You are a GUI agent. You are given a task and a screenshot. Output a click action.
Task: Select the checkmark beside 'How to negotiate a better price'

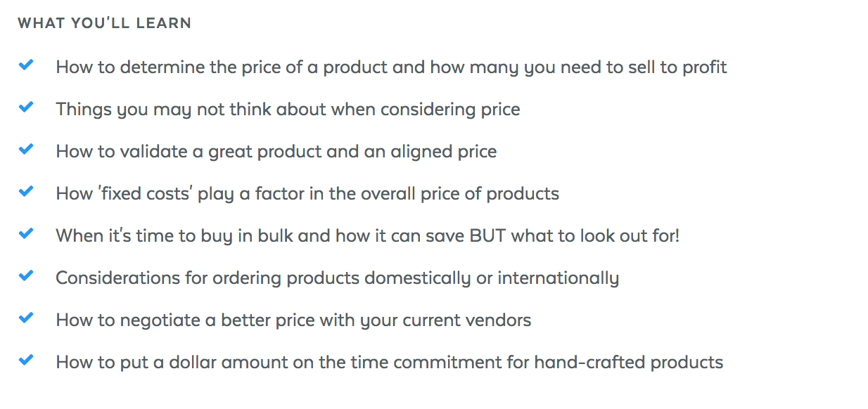(26, 318)
